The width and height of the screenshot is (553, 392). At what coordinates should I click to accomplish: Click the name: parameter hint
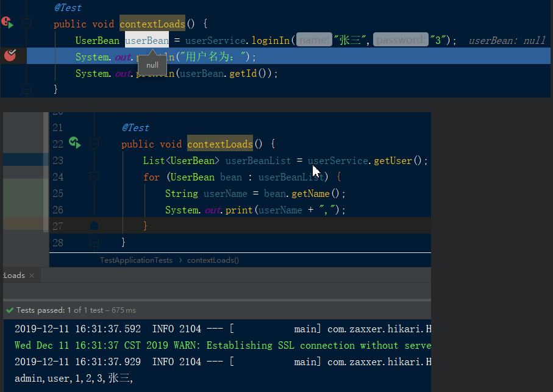point(314,40)
